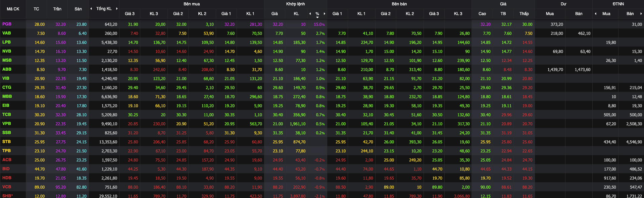Open the LPB stock symbol
The width and height of the screenshot is (644, 198).
pos(6,42)
